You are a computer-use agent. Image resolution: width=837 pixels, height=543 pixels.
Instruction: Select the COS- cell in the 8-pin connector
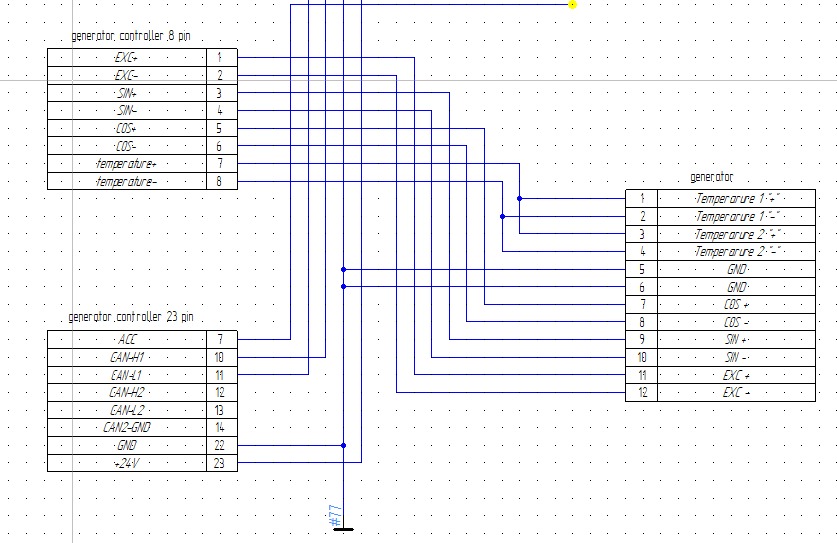click(126, 146)
